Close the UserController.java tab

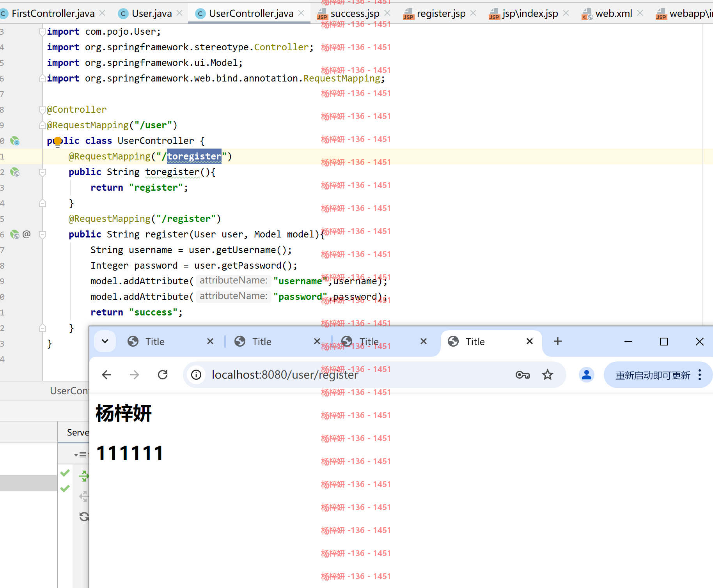point(301,13)
